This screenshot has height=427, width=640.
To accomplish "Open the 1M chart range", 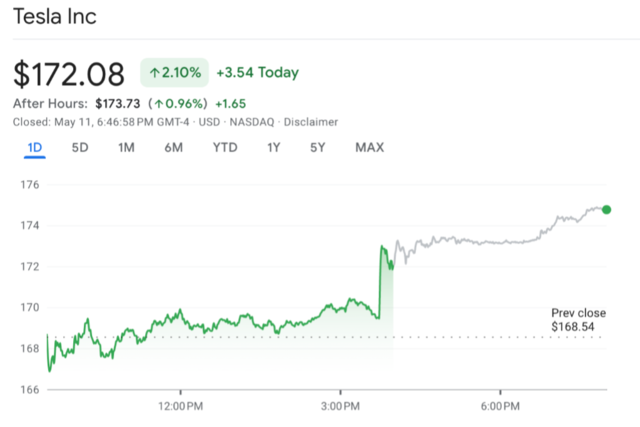I will (x=126, y=148).
